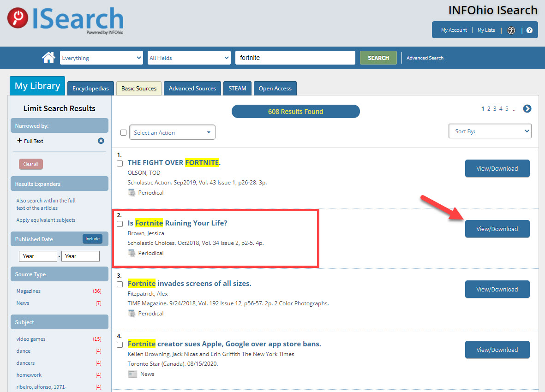The image size is (545, 392).
Task: Open title Is Fortnite Ruining Your Life?
Action: click(x=177, y=223)
